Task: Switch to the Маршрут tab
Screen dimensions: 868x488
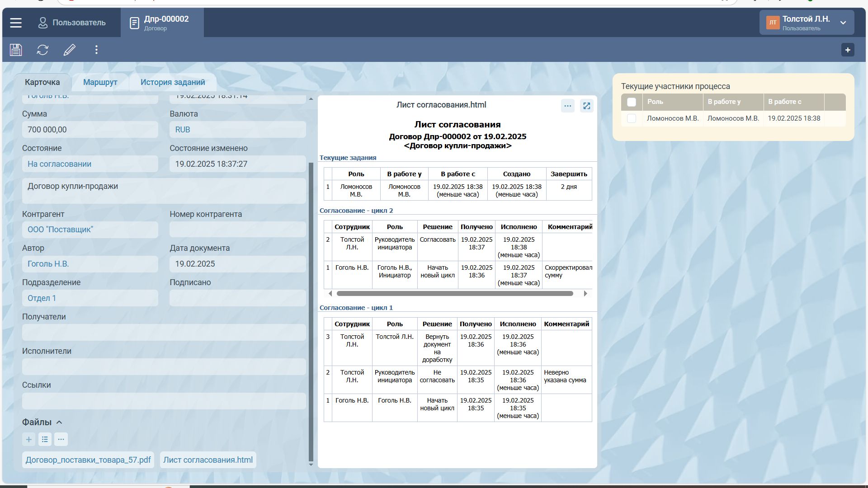Action: click(x=100, y=82)
